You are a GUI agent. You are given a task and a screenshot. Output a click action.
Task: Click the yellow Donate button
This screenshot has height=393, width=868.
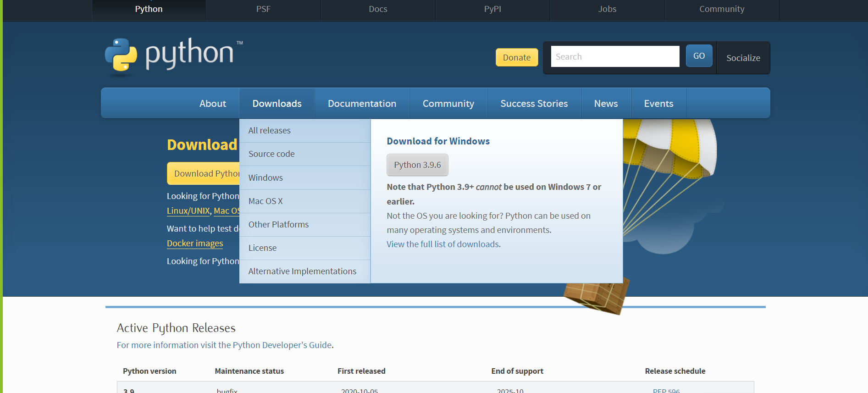(x=517, y=57)
